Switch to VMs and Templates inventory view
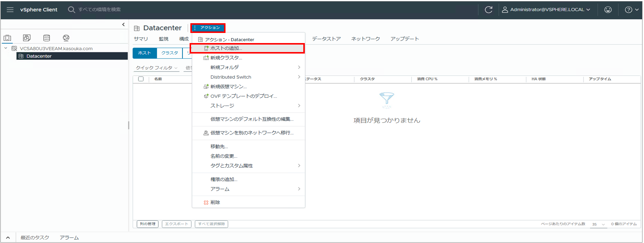 click(27, 38)
